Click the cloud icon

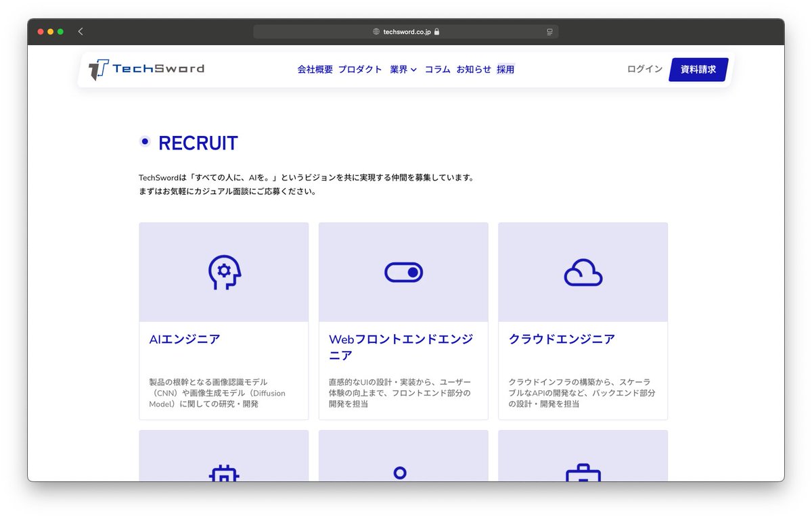coord(583,273)
